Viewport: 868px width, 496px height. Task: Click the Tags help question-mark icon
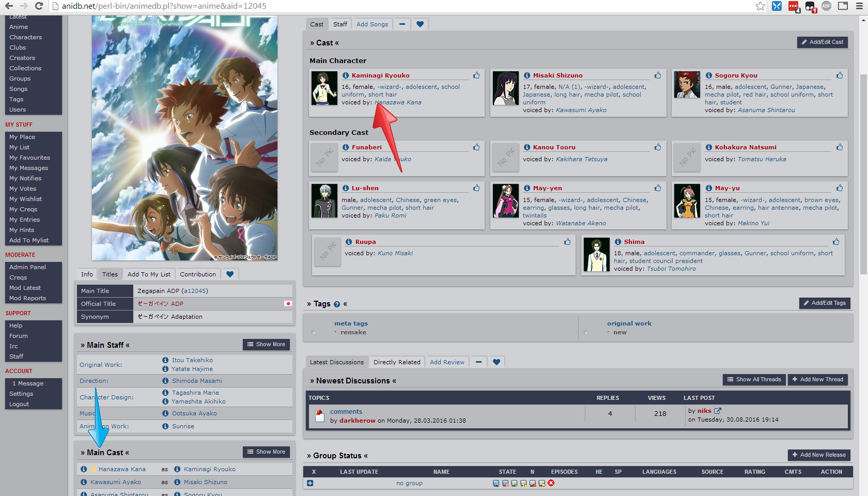click(x=337, y=304)
